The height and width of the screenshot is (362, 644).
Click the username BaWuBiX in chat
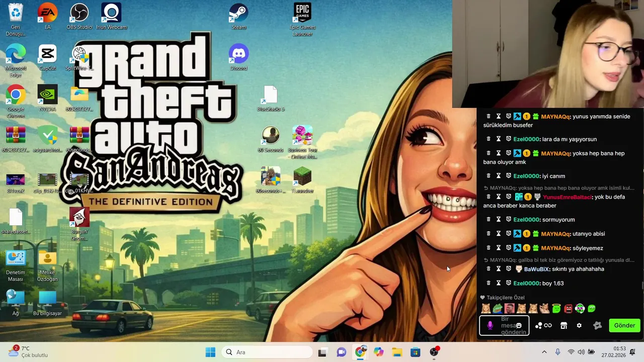pos(536,269)
